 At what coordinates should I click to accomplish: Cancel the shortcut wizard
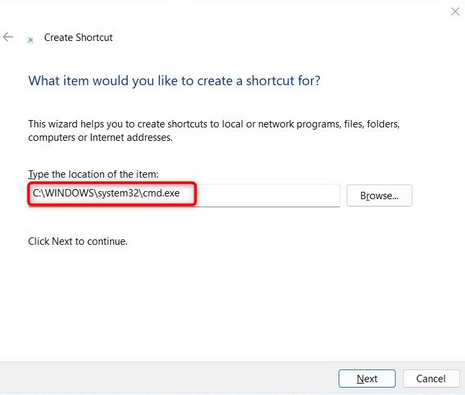[x=431, y=378]
